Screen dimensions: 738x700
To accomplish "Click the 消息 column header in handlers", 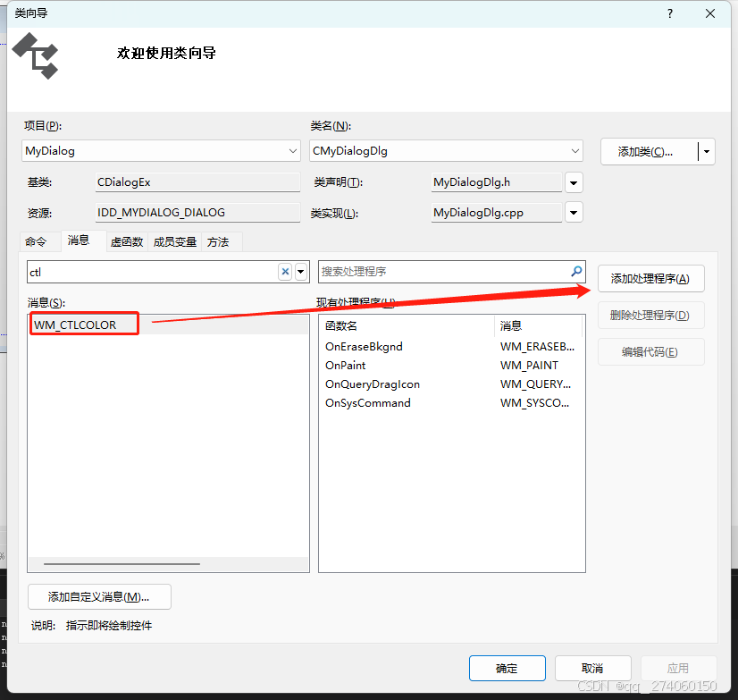I will [539, 326].
